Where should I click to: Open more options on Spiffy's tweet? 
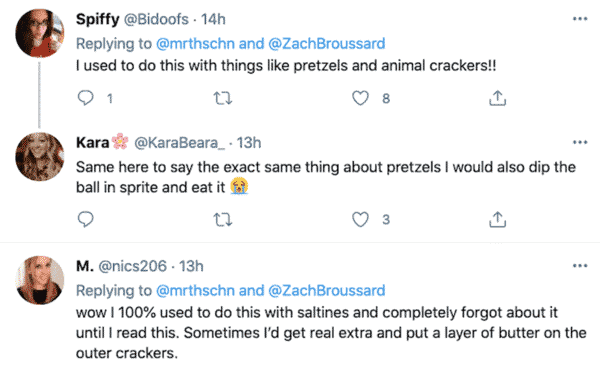(580, 19)
